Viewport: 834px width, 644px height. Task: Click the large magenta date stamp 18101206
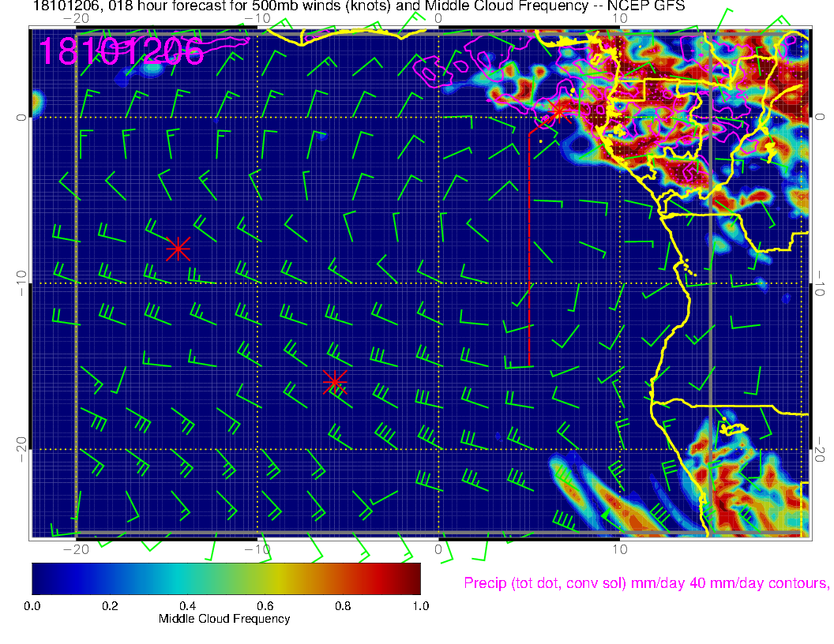pyautogui.click(x=122, y=51)
